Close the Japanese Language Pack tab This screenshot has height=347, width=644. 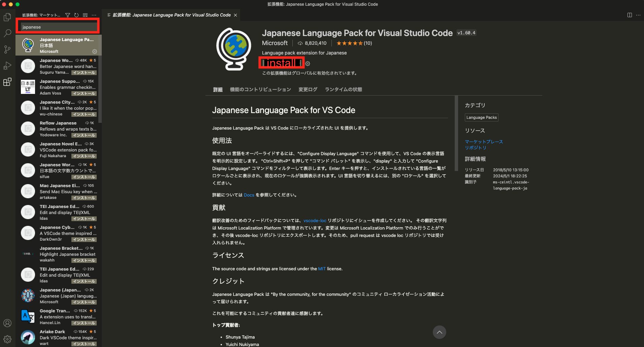coord(235,15)
